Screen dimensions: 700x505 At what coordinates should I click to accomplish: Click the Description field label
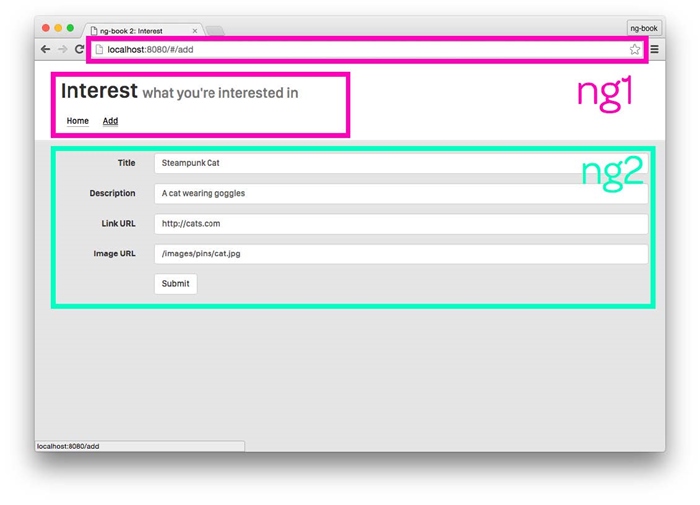point(112,193)
